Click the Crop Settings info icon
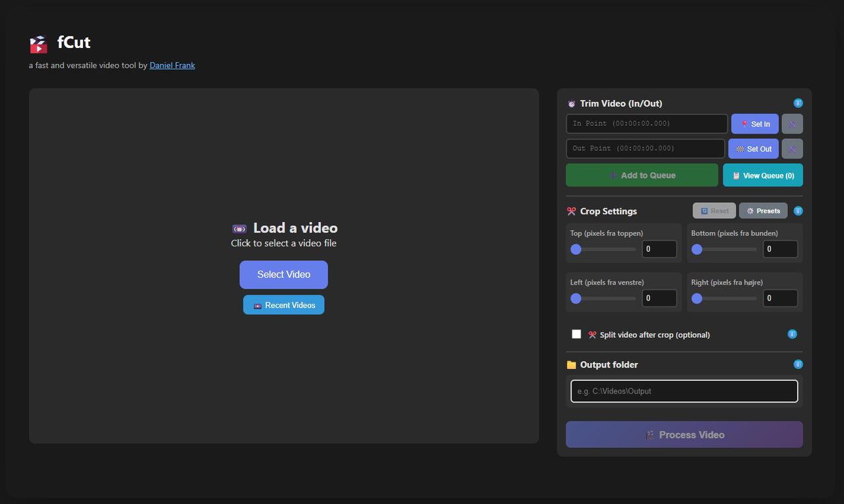Screen dimensions: 844x504 798,211
